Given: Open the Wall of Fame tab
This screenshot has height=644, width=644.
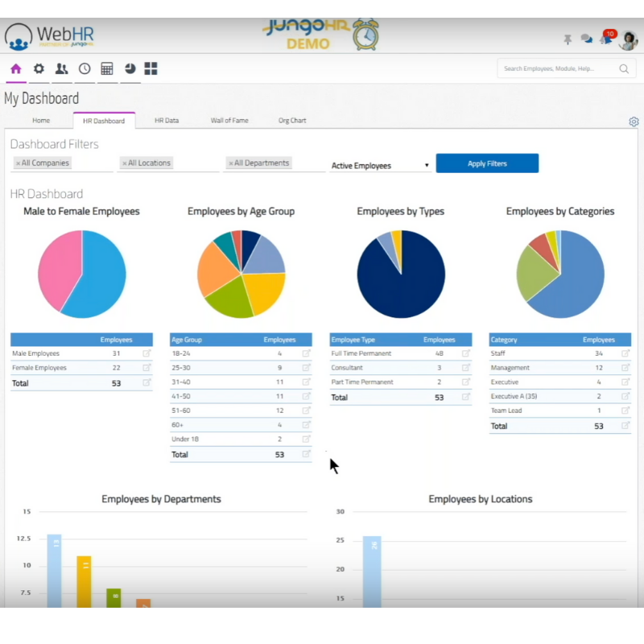Looking at the screenshot, I should click(229, 120).
